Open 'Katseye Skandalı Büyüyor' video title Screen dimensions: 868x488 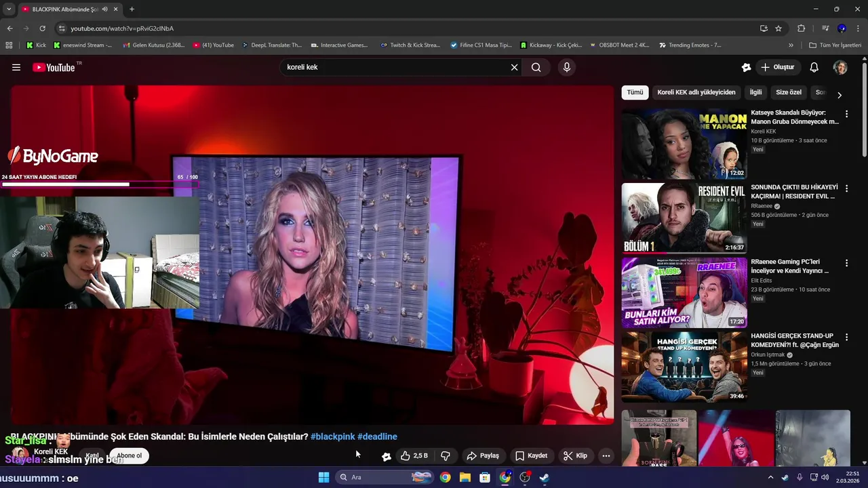tap(795, 117)
